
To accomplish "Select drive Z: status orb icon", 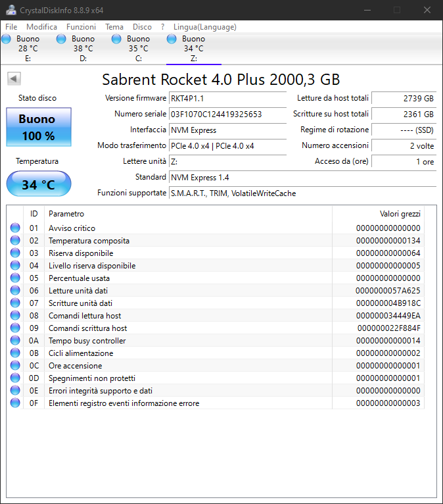I will tap(172, 39).
